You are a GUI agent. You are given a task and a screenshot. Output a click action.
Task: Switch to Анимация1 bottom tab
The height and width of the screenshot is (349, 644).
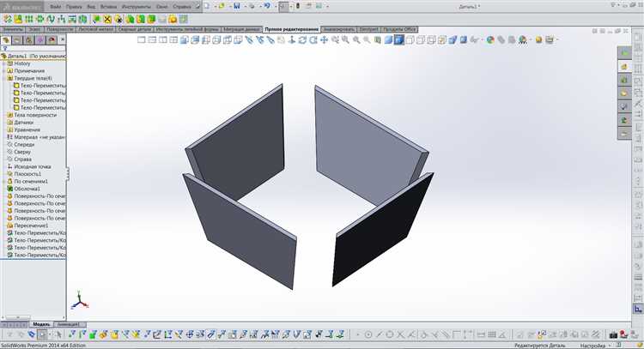point(68,324)
